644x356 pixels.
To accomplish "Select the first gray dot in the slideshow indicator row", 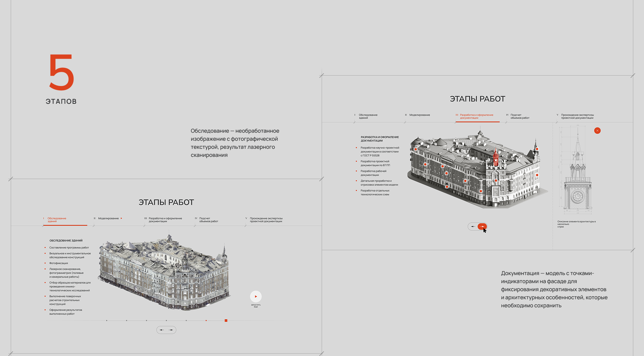I will click(x=107, y=321).
